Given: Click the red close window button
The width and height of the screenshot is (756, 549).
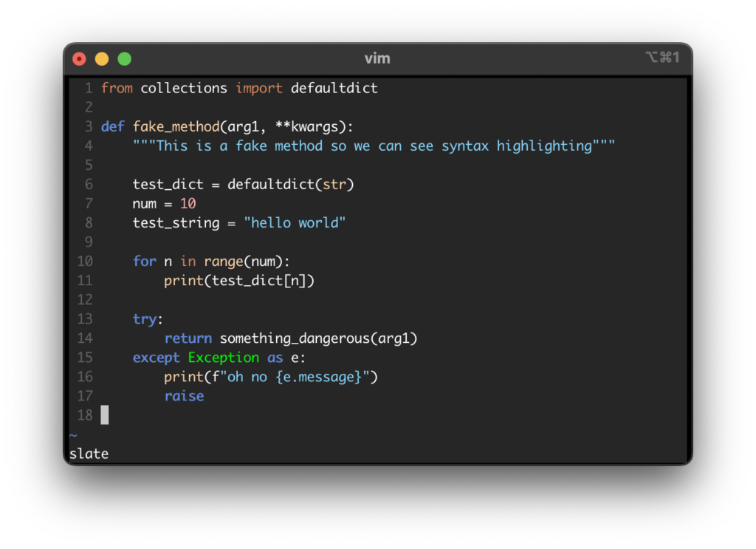Looking at the screenshot, I should 79,59.
